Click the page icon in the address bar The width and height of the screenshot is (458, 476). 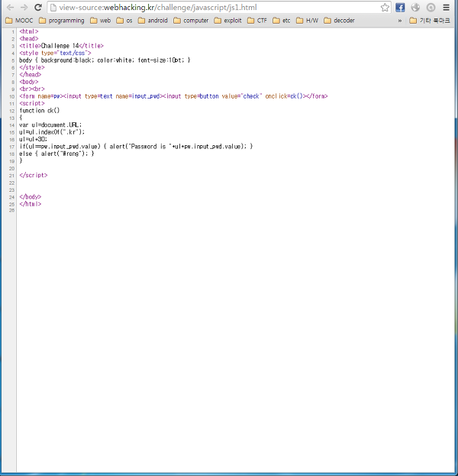click(53, 8)
